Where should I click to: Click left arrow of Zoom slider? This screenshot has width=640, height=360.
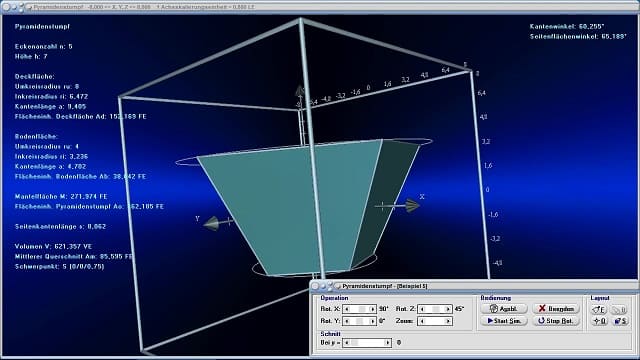(x=422, y=321)
